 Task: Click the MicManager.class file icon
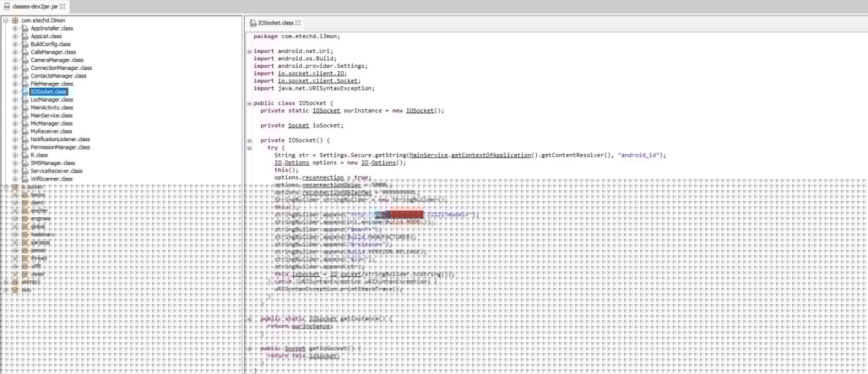tap(25, 124)
